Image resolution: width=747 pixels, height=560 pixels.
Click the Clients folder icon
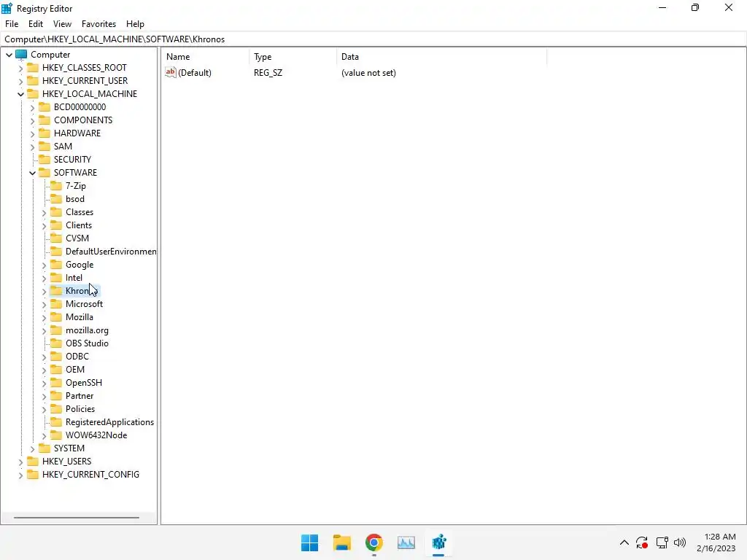tap(56, 225)
